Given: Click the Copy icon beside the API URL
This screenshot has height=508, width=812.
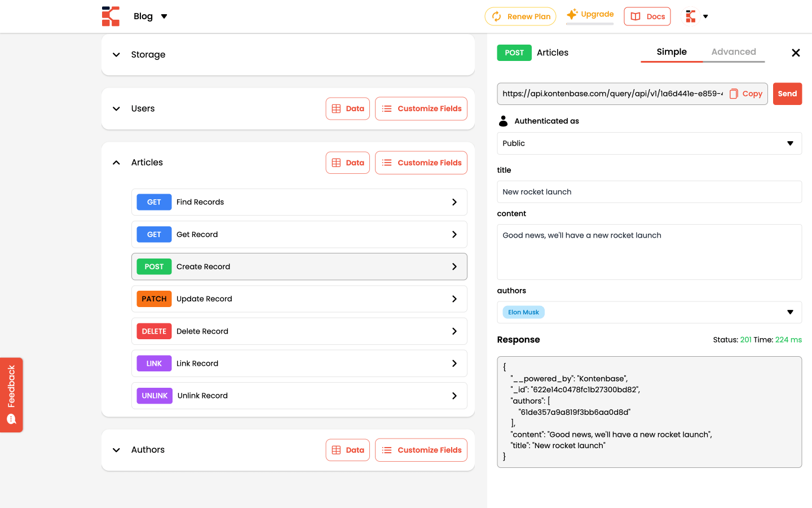Looking at the screenshot, I should tap(734, 94).
